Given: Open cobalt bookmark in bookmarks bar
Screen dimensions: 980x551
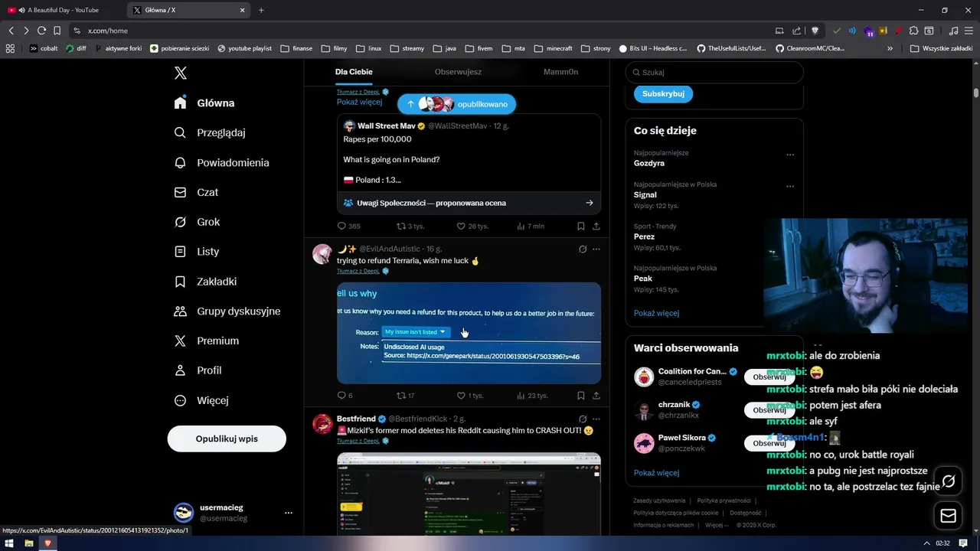Looking at the screenshot, I should pyautogui.click(x=44, y=48).
